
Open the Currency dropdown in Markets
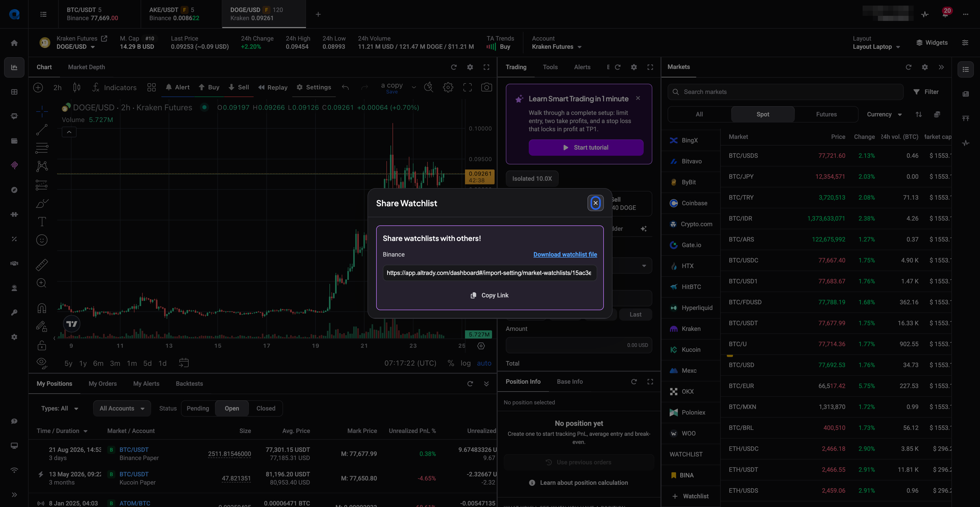click(884, 114)
